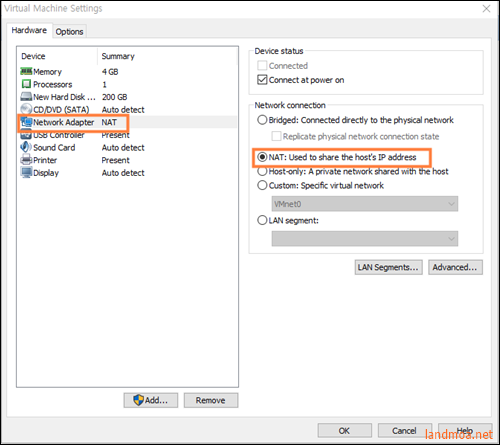500x445 pixels.
Task: Select the LAN segment radio button
Action: coord(262,220)
